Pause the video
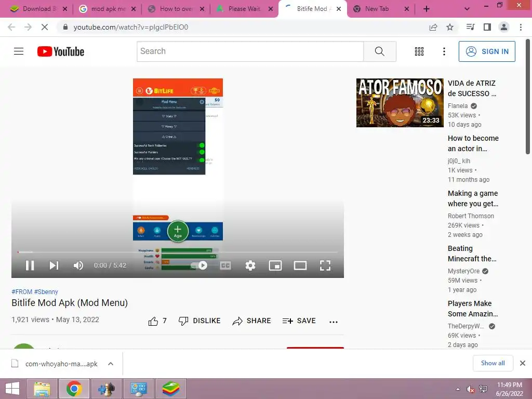This screenshot has height=399, width=532. 30,265
